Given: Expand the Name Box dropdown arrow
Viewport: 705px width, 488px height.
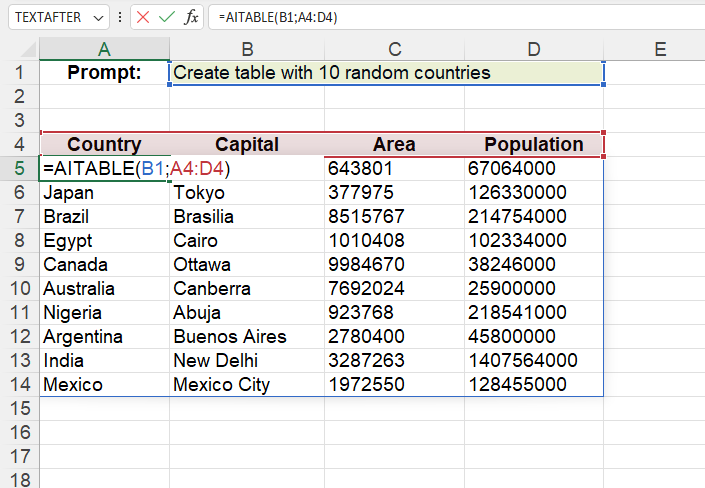Looking at the screenshot, I should (x=97, y=18).
